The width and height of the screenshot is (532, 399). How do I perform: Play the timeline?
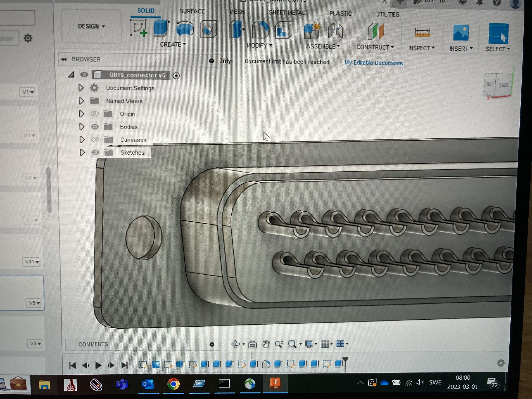98,365
